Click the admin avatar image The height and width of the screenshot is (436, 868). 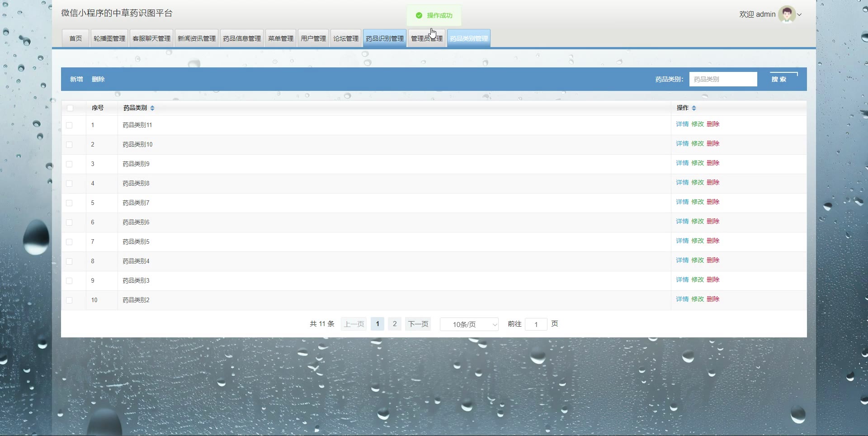click(x=787, y=14)
